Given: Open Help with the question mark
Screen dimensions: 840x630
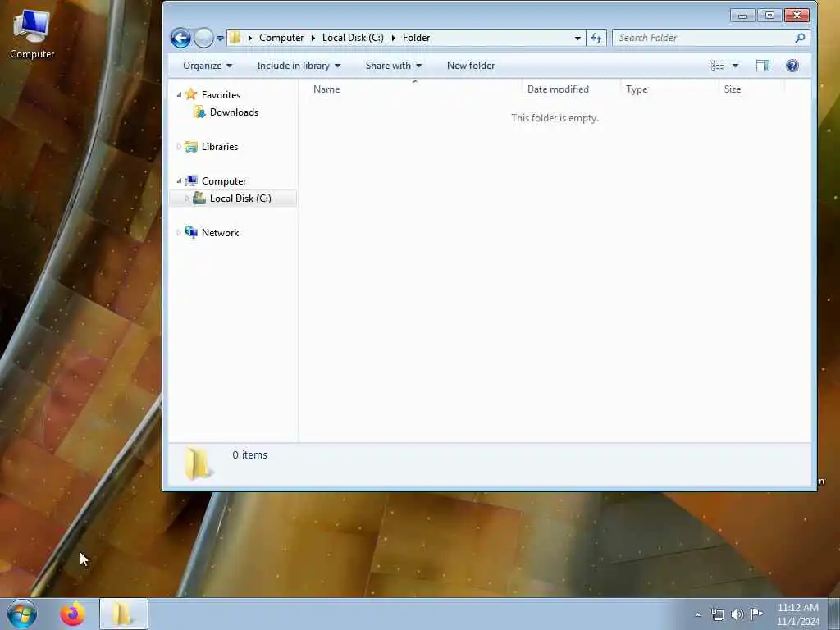Looking at the screenshot, I should 792,66.
